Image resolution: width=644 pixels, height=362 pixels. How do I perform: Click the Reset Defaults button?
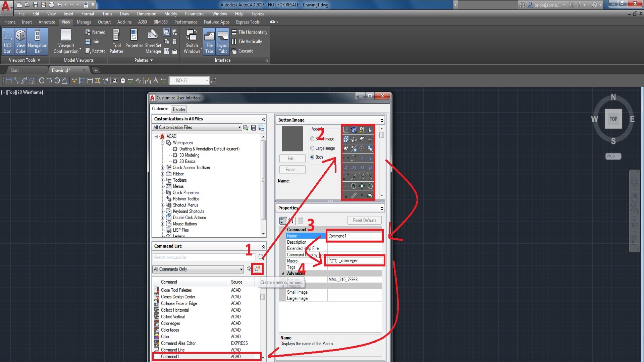[364, 220]
